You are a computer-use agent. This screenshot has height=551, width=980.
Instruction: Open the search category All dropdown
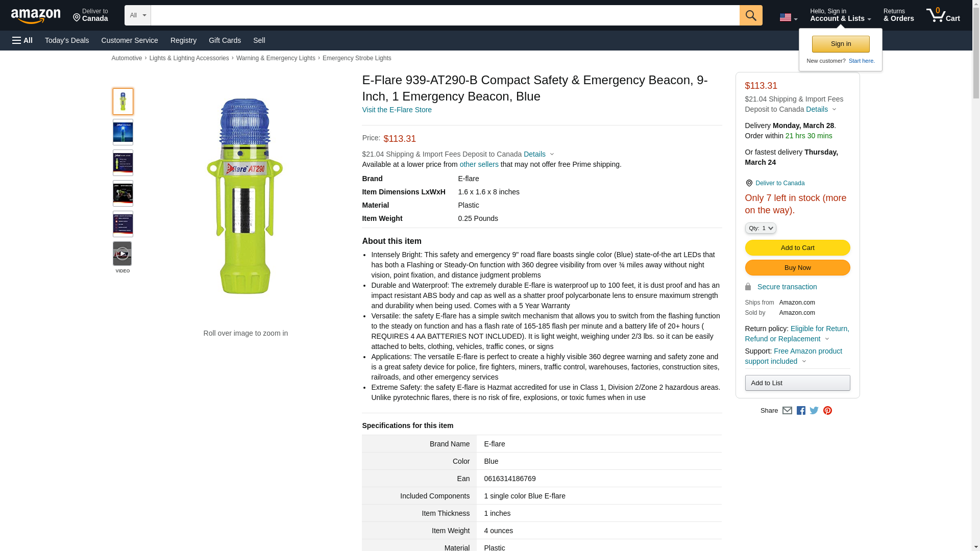pyautogui.click(x=137, y=15)
